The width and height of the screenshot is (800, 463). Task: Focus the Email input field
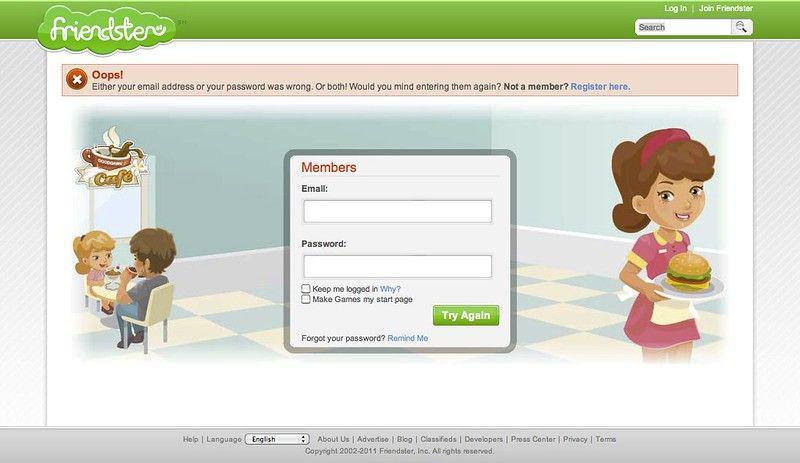(x=397, y=211)
